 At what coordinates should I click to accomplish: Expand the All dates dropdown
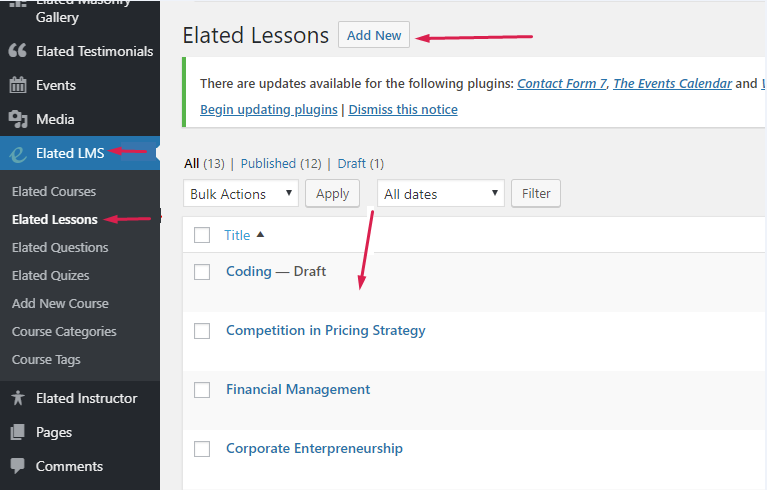pyautogui.click(x=440, y=194)
